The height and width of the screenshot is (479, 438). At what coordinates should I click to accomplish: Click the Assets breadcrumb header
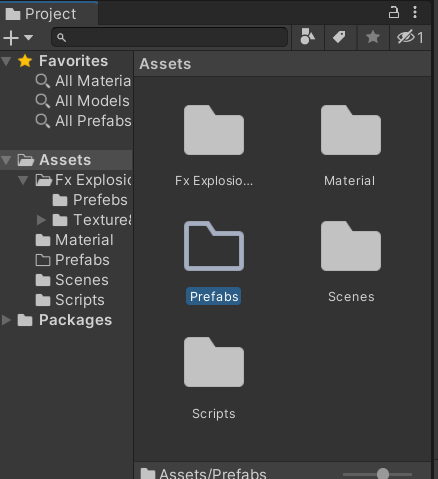pyautogui.click(x=165, y=64)
